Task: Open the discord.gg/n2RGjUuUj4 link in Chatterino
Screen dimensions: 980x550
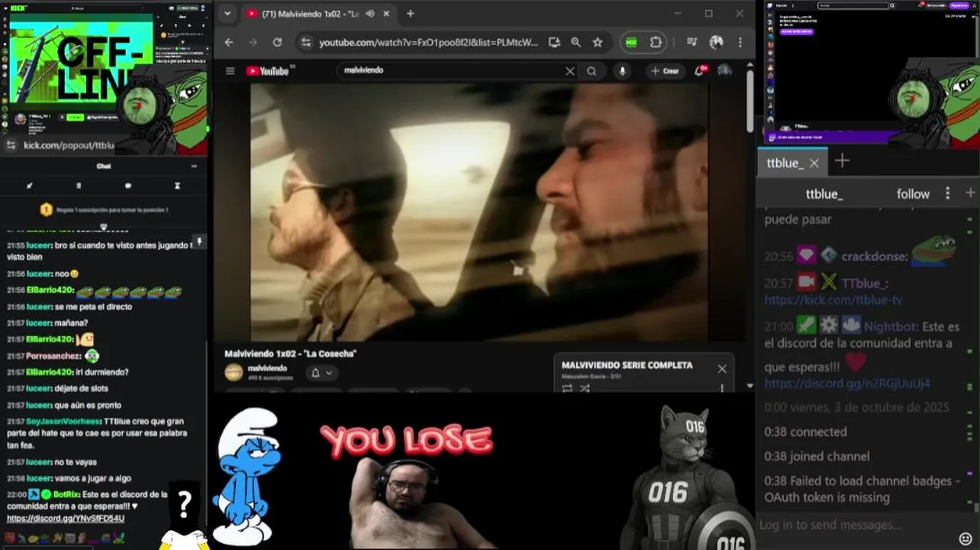Action: (847, 383)
